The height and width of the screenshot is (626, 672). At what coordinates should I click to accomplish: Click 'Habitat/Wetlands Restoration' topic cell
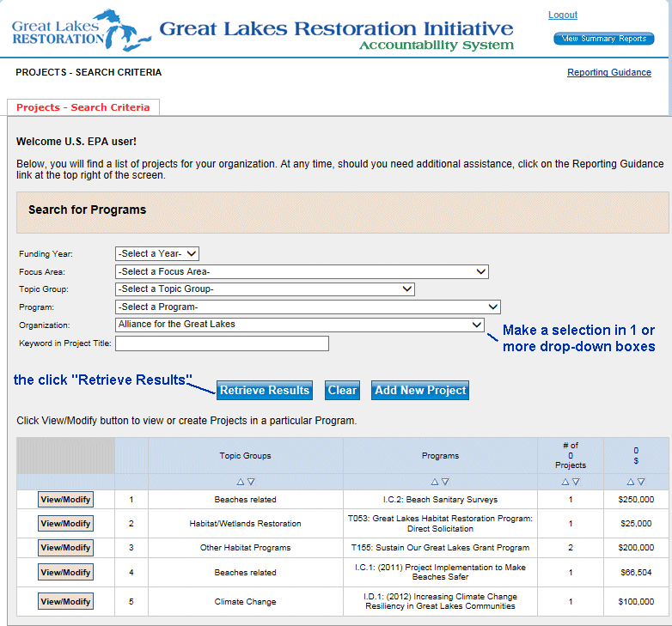(x=245, y=523)
